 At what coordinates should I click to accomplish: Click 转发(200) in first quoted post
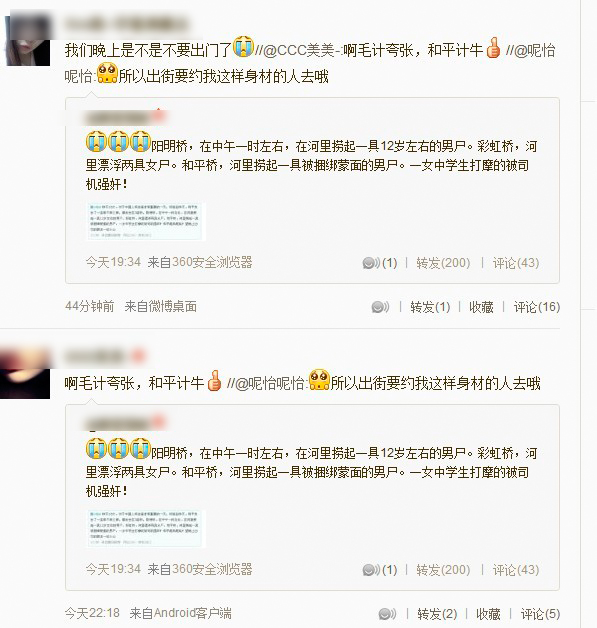[x=443, y=263]
